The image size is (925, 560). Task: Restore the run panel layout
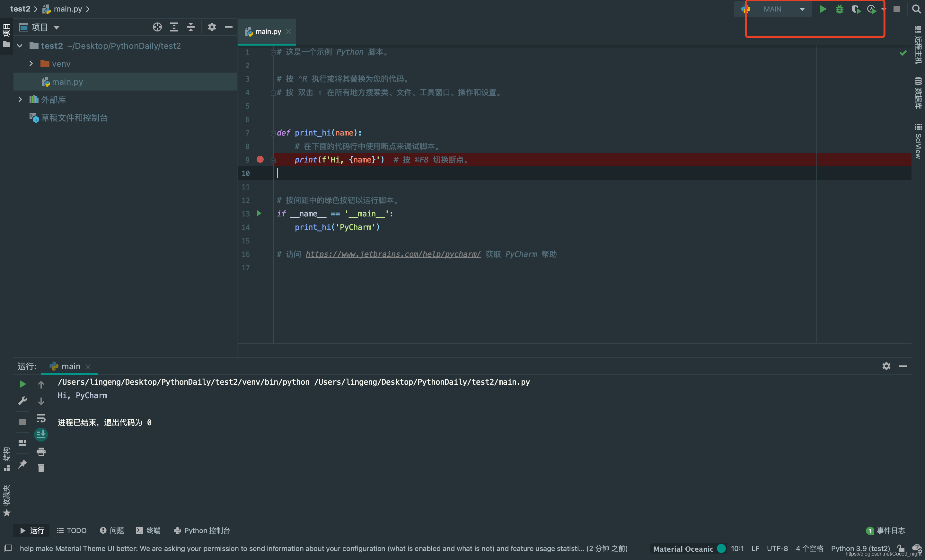pyautogui.click(x=22, y=443)
